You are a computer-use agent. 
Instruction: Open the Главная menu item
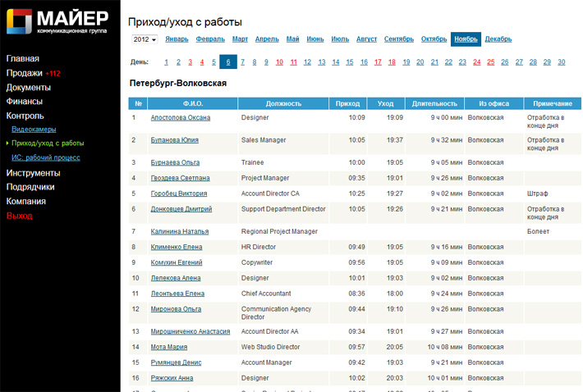(x=23, y=58)
